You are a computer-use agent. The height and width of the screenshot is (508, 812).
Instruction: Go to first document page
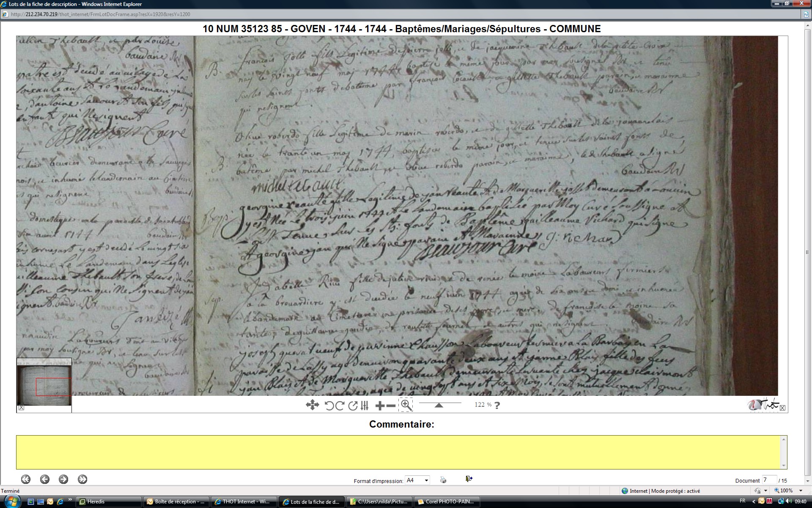pyautogui.click(x=26, y=479)
